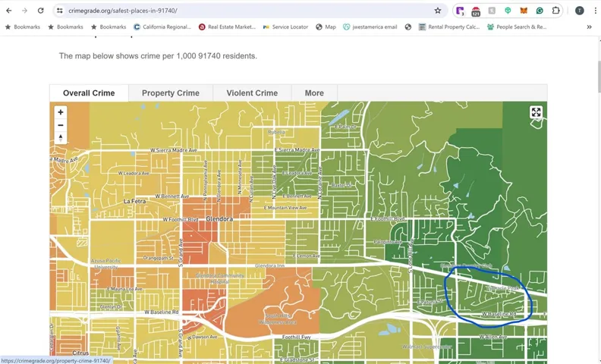Open the unlabeled globe bookmark
601x364 pixels.
click(408, 27)
